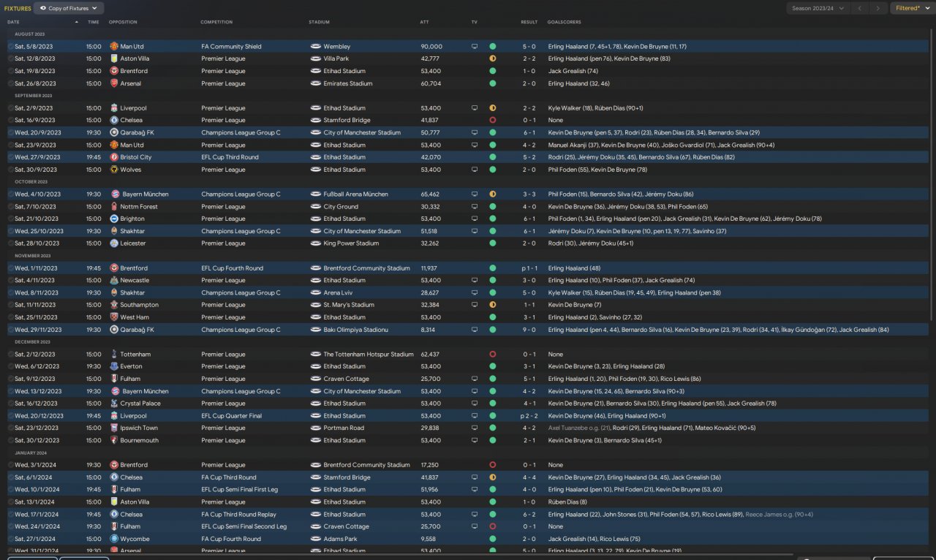Sort by the TV column header

pyautogui.click(x=475, y=22)
